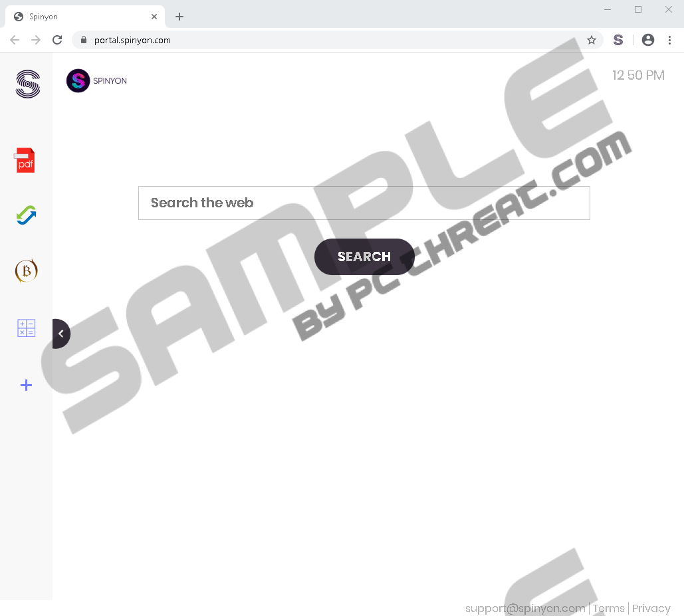Image resolution: width=684 pixels, height=616 pixels.
Task: Open a new browser tab
Action: [x=179, y=17]
